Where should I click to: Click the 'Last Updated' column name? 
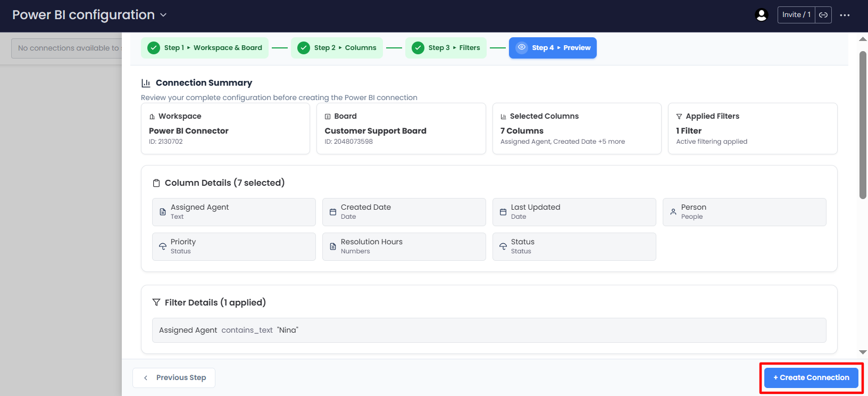[x=536, y=208]
